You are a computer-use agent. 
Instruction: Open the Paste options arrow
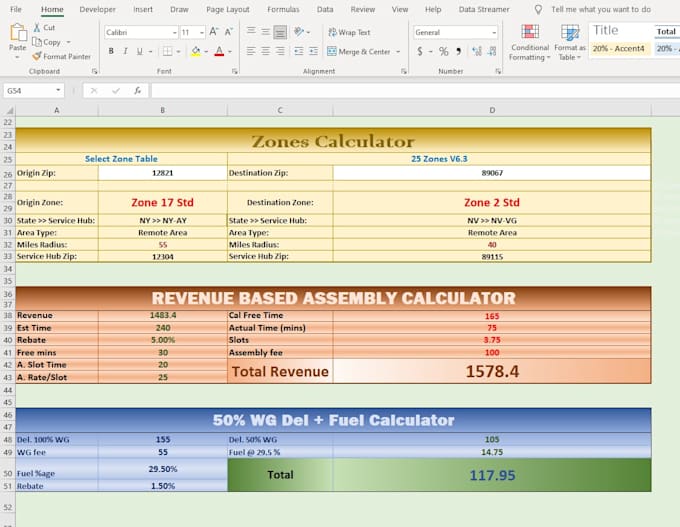(x=17, y=57)
